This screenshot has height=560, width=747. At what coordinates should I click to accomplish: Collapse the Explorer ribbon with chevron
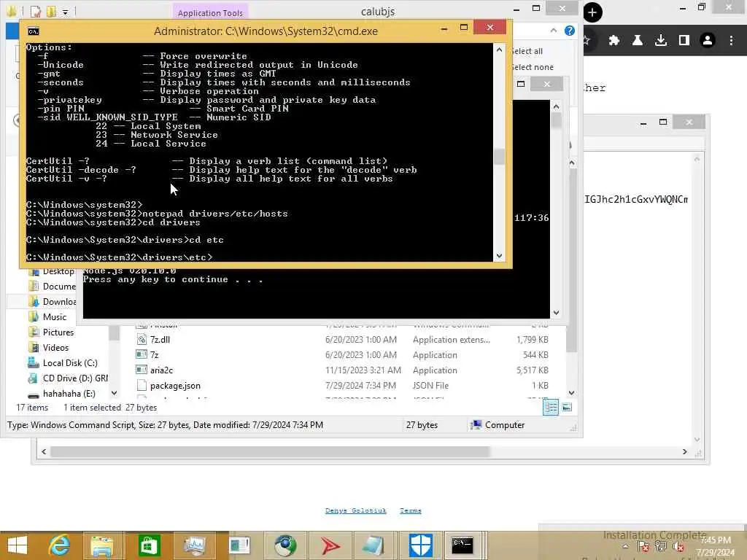(553, 31)
